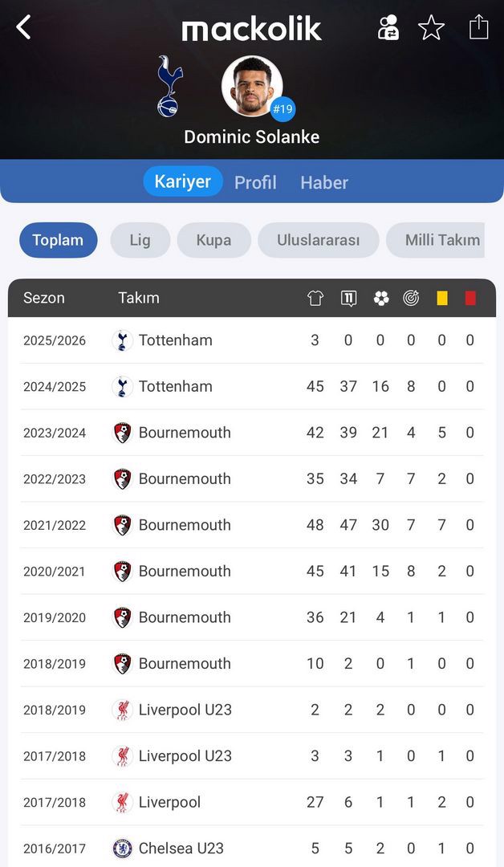Add Solanke to favorites with star

tap(431, 28)
